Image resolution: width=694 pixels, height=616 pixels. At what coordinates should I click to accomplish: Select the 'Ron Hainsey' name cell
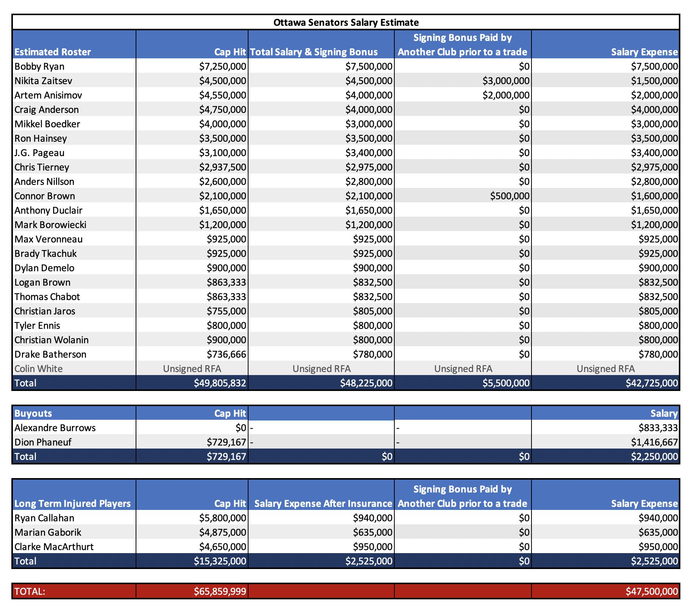(x=74, y=138)
